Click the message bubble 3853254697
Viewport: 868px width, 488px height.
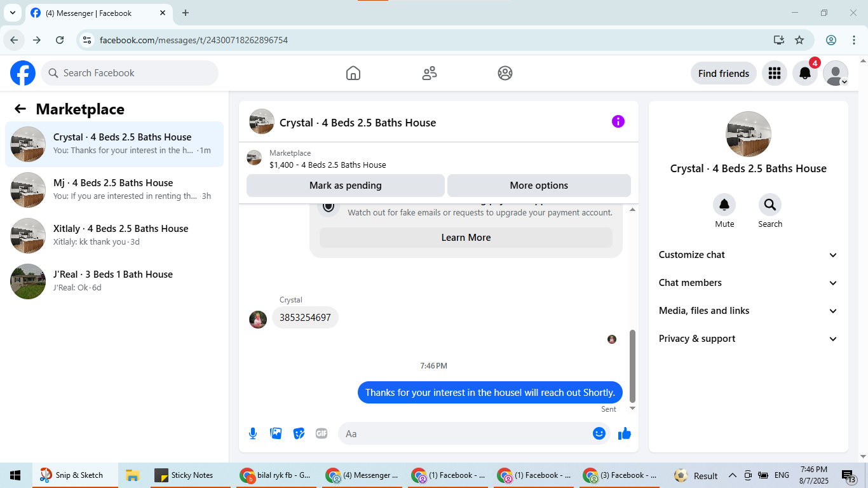pyautogui.click(x=305, y=318)
